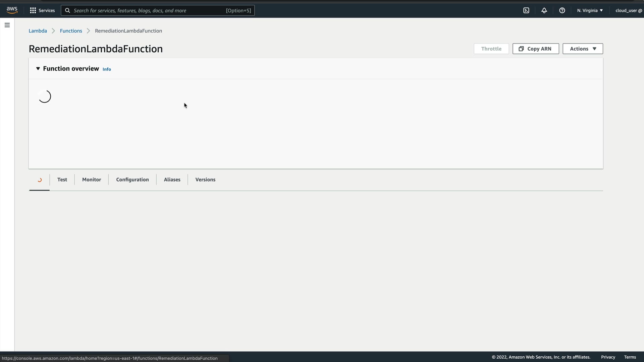This screenshot has width=644, height=362.
Task: Open the CloudShell terminal icon
Action: pyautogui.click(x=526, y=10)
